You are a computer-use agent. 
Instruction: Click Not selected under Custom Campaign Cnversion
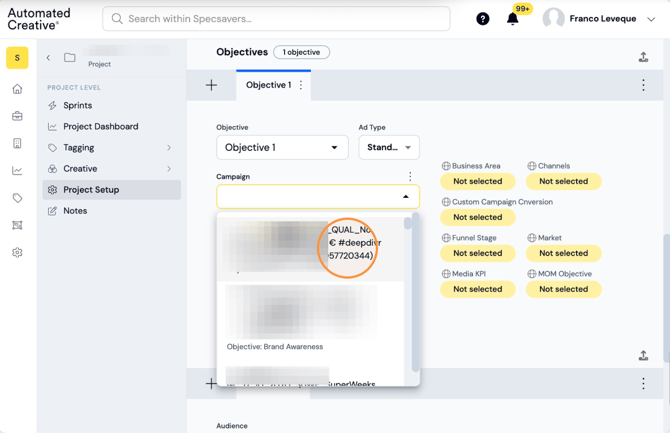click(478, 217)
